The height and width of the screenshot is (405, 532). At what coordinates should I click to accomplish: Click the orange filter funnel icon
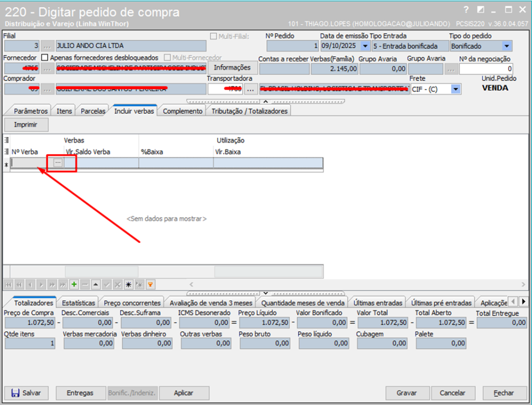[151, 285]
